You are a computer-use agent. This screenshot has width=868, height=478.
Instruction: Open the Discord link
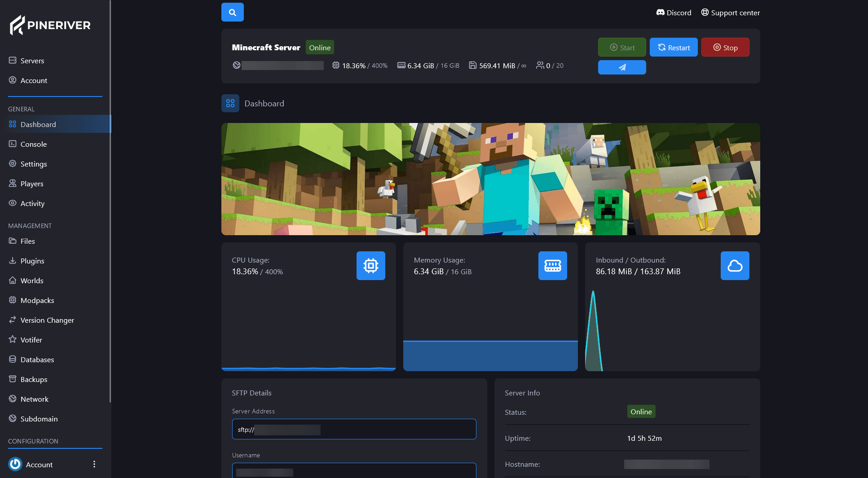[x=674, y=13]
